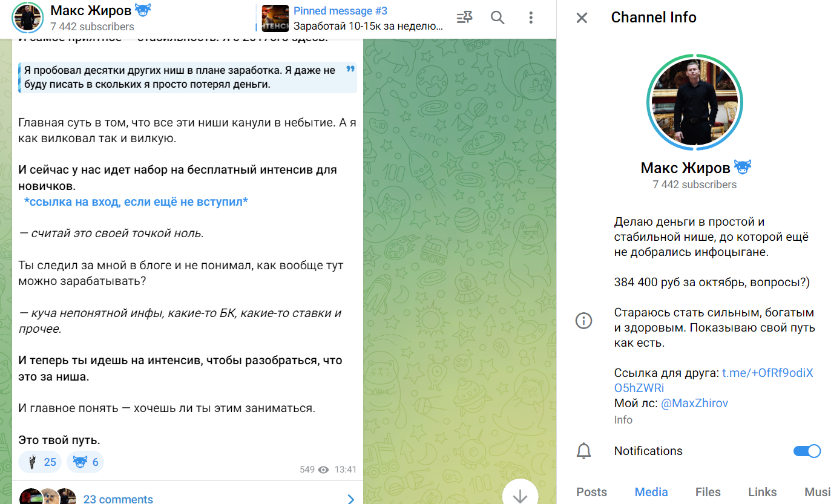Toggle the Notifications switch off
Screen dimensions: 831x504
[806, 451]
